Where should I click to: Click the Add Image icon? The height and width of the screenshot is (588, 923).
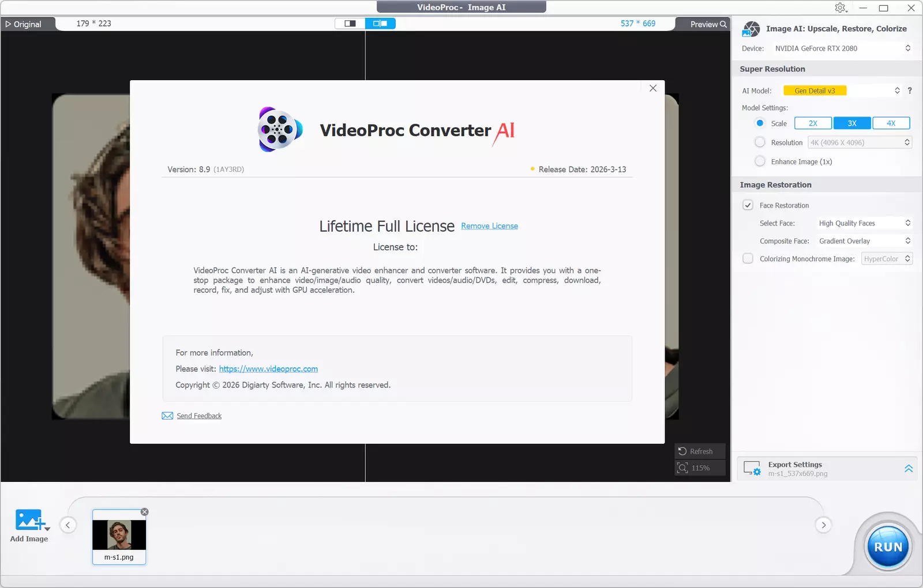(29, 520)
